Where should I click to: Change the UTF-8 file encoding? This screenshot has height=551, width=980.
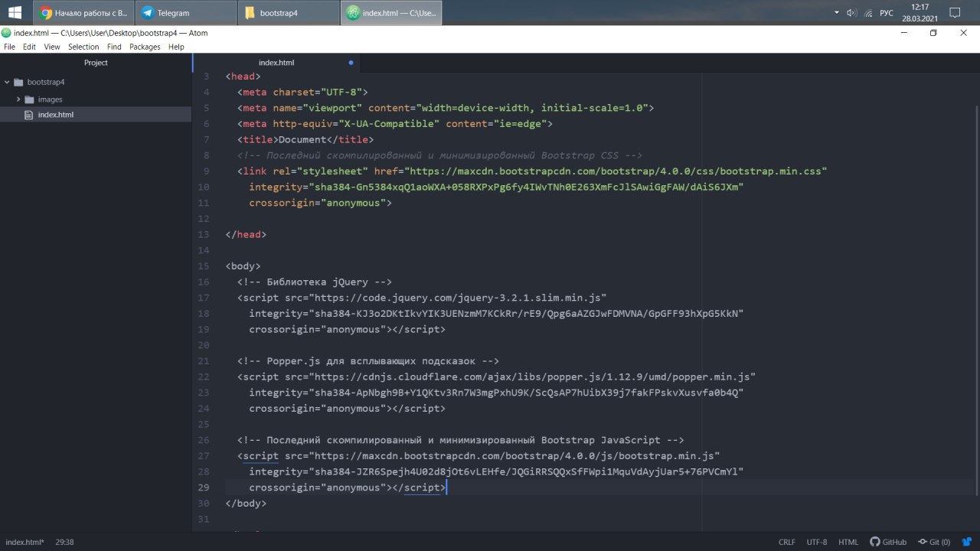tap(817, 542)
